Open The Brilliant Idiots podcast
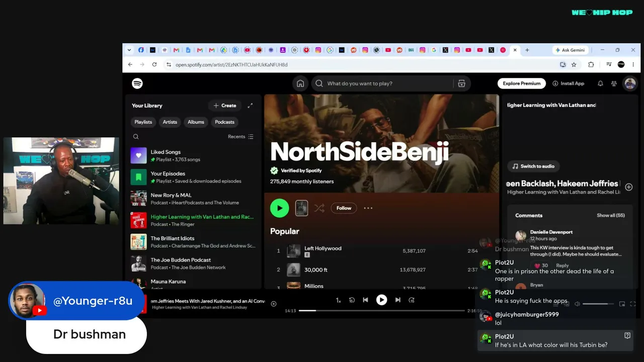This screenshot has height=362, width=644. click(193, 242)
